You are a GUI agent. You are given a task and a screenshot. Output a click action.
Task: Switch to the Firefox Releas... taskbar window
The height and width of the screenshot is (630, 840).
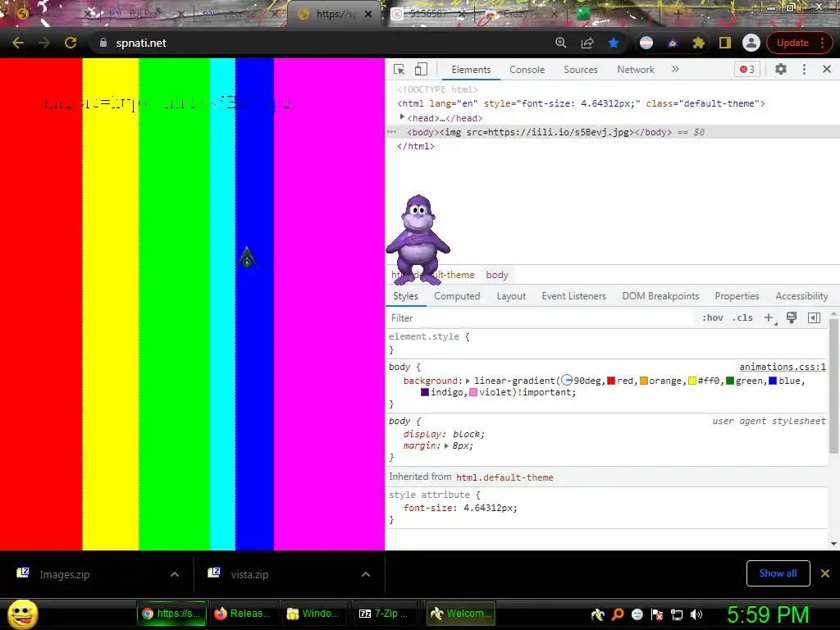pos(243,614)
